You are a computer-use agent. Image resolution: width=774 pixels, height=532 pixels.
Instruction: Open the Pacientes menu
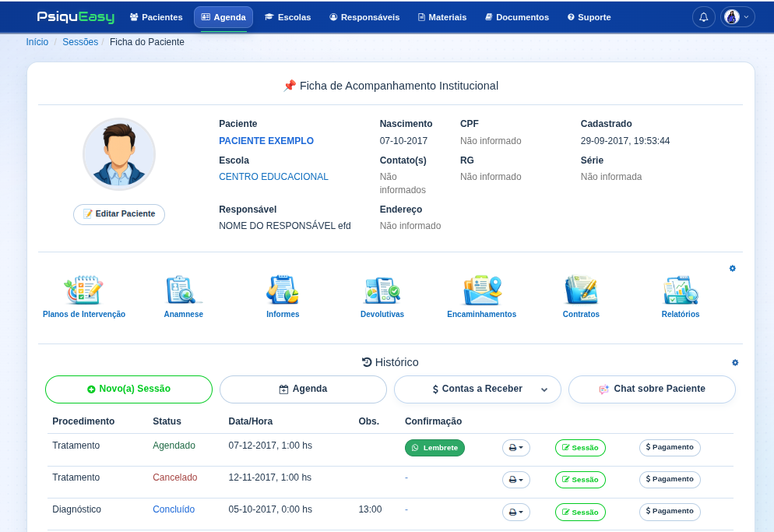pos(156,17)
